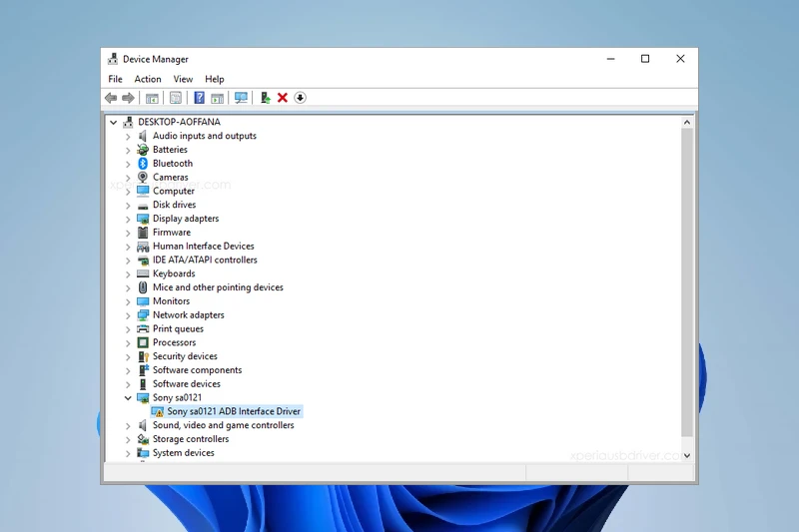Click the vertical scrollbar down arrow
Viewport: 799px width, 532px height.
point(686,453)
